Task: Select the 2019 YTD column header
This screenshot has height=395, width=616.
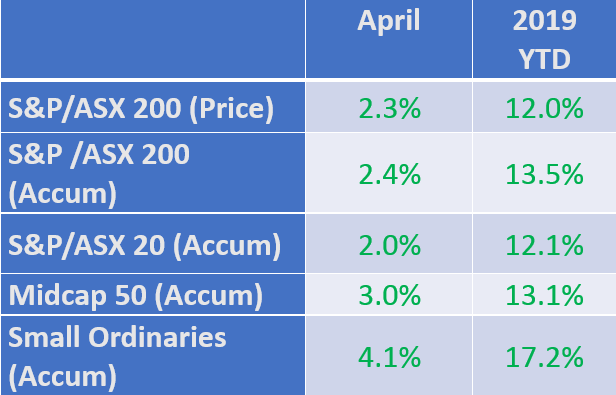Action: click(x=544, y=39)
